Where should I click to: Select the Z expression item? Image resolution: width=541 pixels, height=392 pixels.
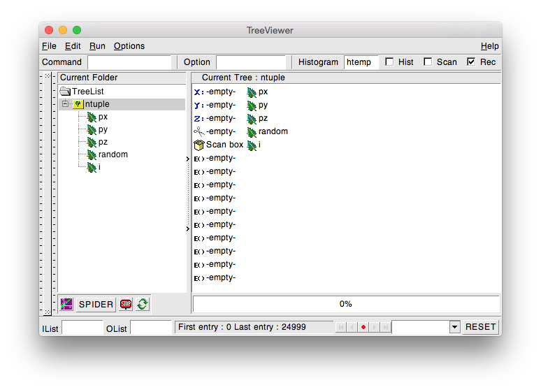pyautogui.click(x=199, y=118)
